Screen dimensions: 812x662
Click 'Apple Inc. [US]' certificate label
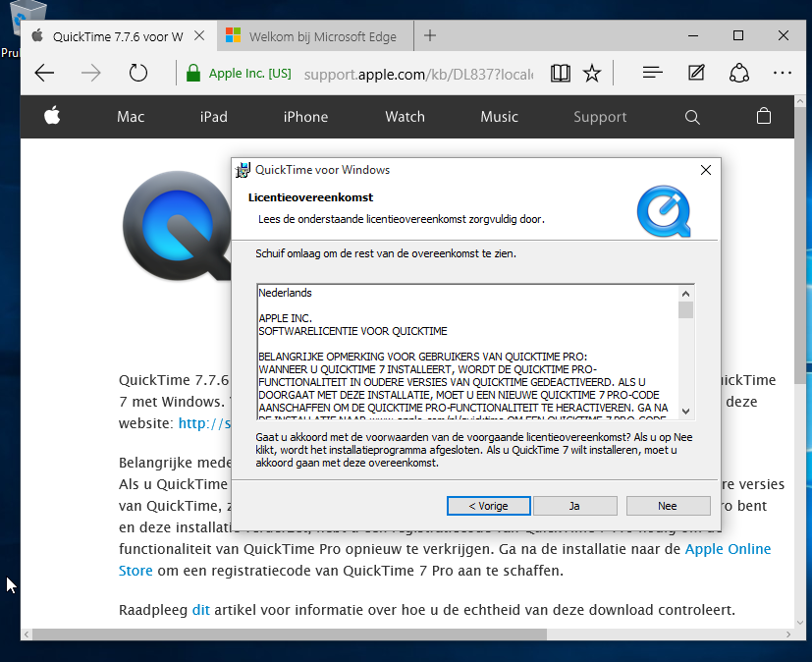(x=250, y=74)
